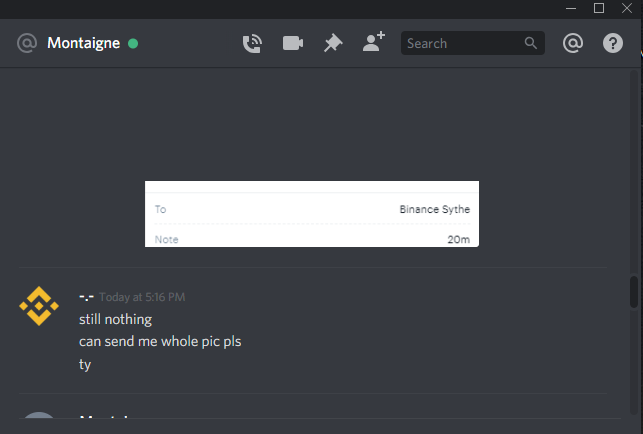
Task: Open the mentions inbox icon
Action: click(572, 43)
